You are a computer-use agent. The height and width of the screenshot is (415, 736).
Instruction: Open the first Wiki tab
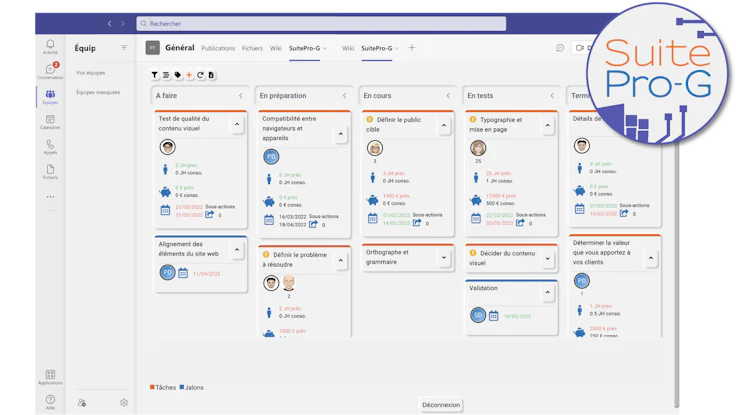[x=276, y=48]
